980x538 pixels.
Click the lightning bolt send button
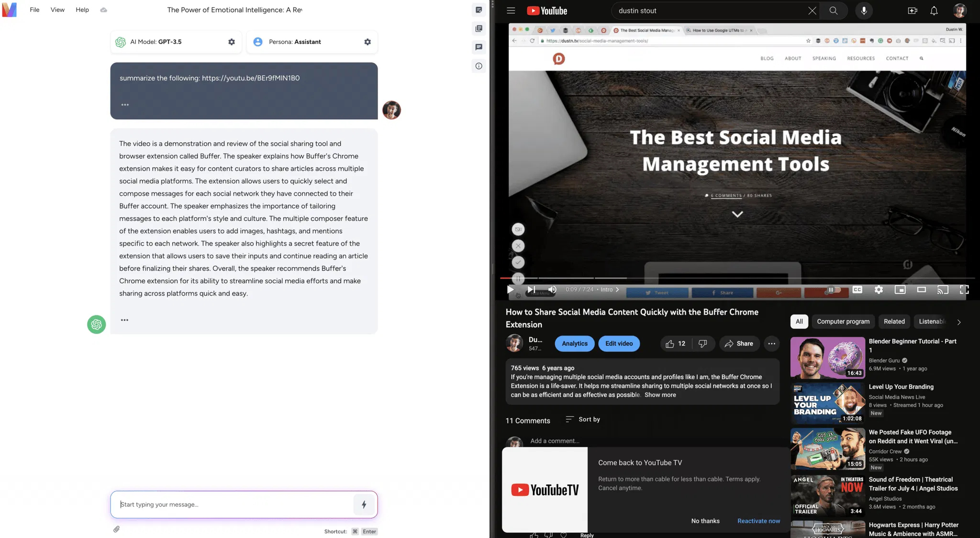coord(364,504)
